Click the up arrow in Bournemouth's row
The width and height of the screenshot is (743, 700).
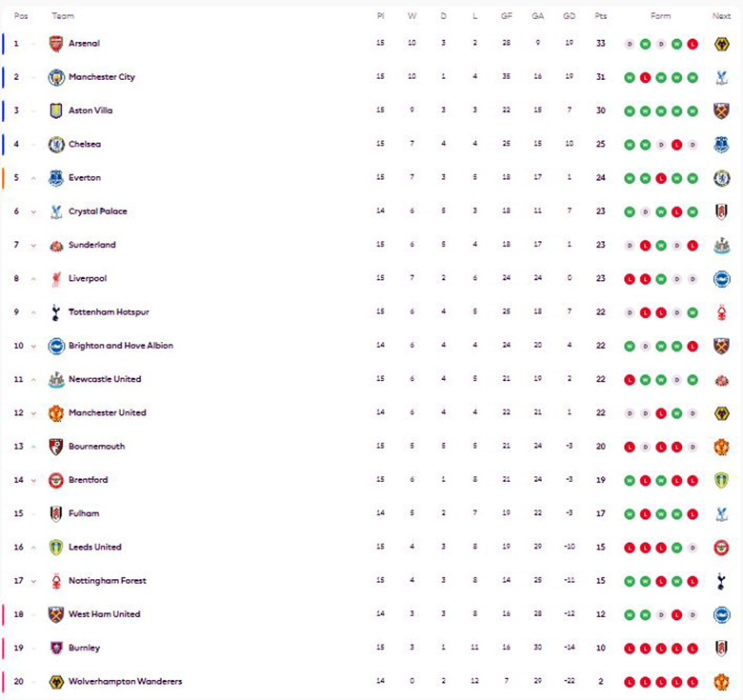(33, 447)
